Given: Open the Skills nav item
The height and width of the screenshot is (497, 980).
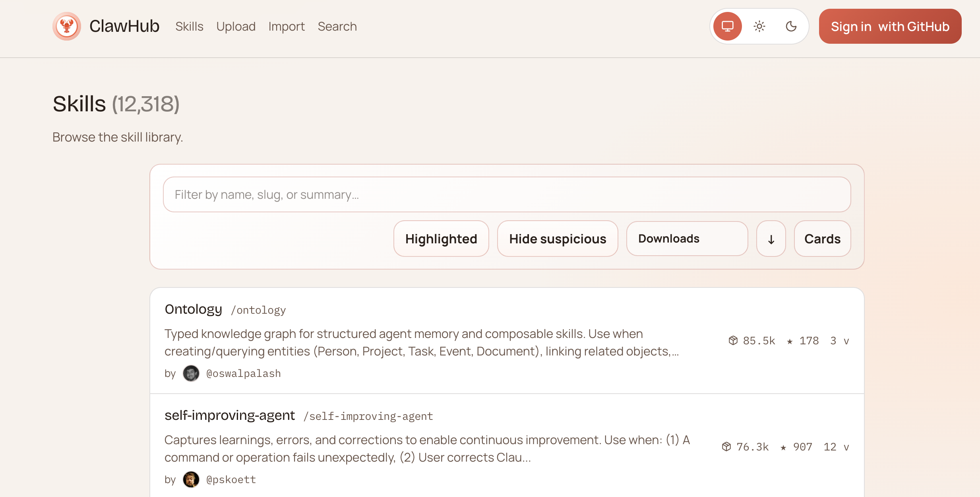Looking at the screenshot, I should click(189, 26).
